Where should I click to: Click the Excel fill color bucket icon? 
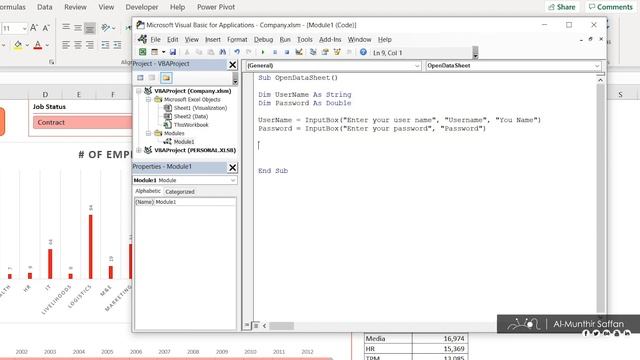point(18,45)
